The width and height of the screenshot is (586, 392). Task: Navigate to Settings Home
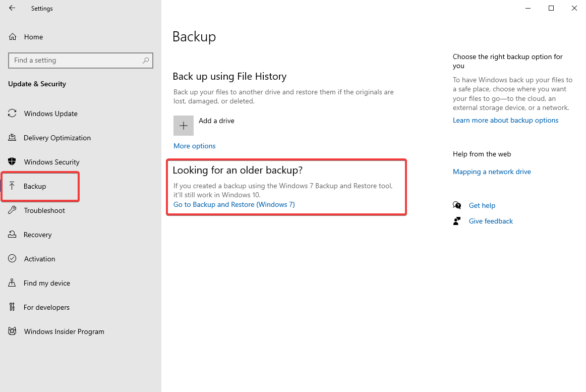coord(33,37)
